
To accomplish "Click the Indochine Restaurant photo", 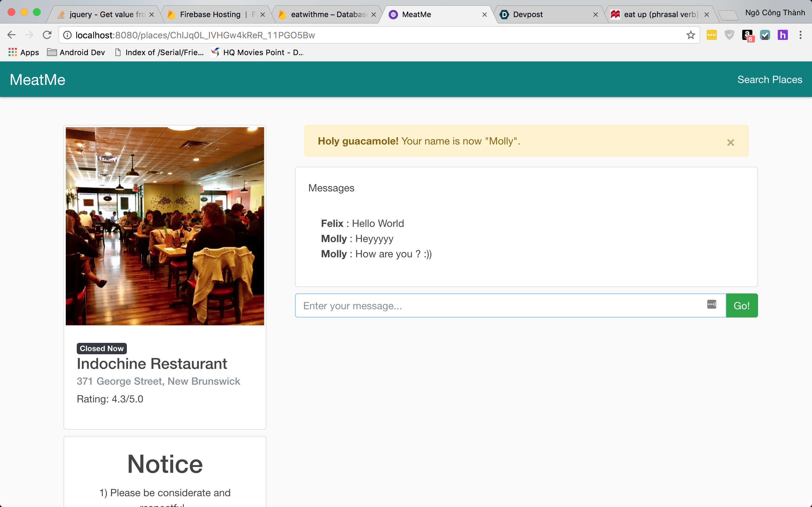I will 165,226.
